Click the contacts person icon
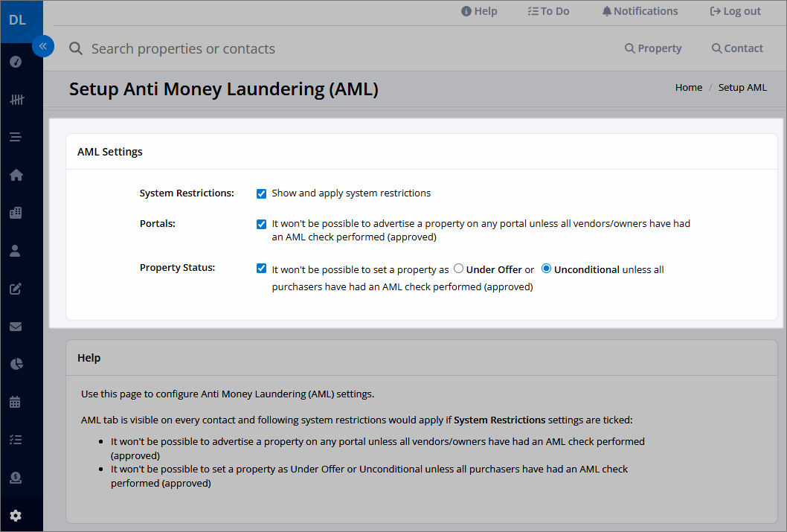This screenshot has width=787, height=532. 15,251
